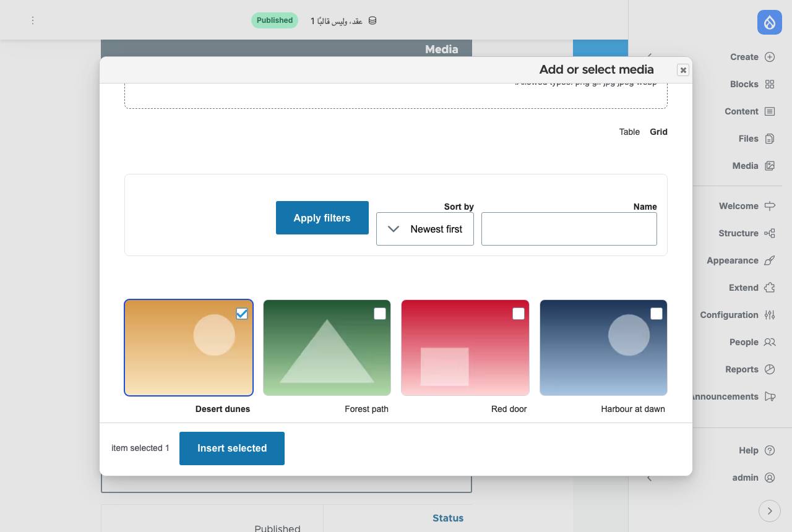
Task: Switch to the Grid view
Action: 658,132
